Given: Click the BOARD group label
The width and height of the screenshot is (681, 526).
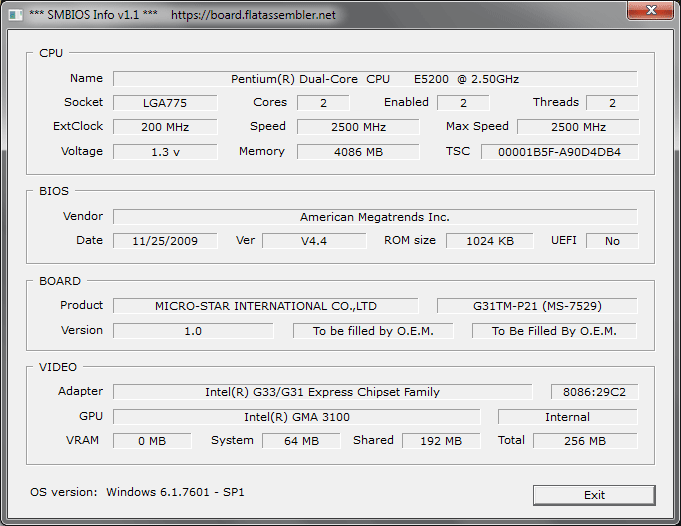Looking at the screenshot, I should (60, 281).
